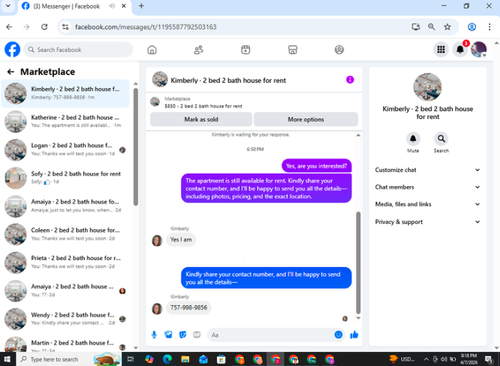This screenshot has width=500, height=366.
Task: Open Microsoft Edge from taskbar
Action: tap(167, 359)
